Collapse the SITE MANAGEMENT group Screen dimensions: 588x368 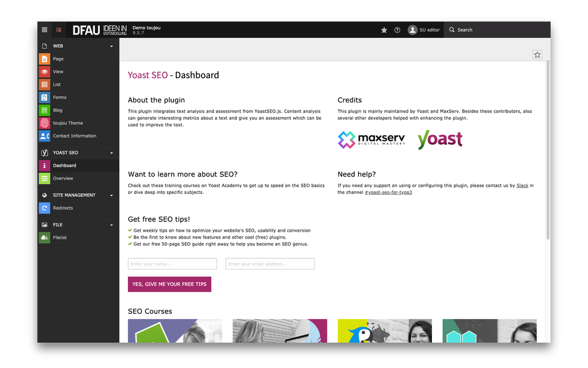[111, 195]
